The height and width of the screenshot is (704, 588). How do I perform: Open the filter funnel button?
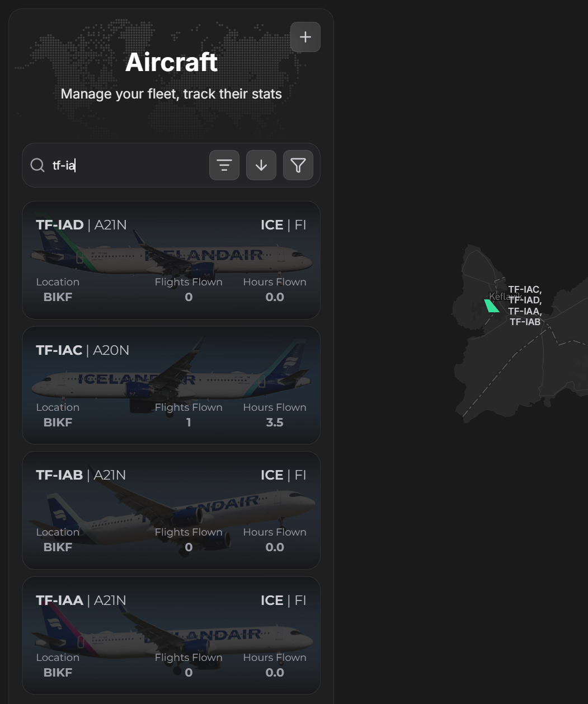[298, 165]
